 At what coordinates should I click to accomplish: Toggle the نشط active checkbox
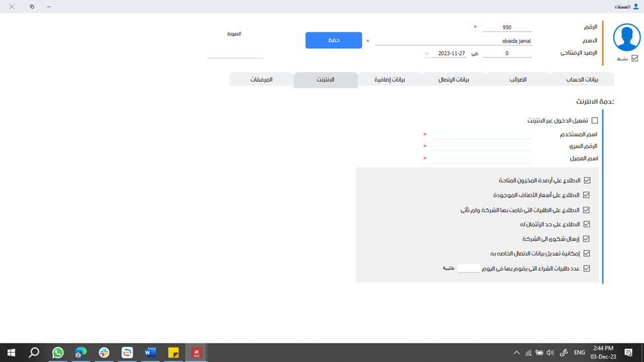(635, 58)
